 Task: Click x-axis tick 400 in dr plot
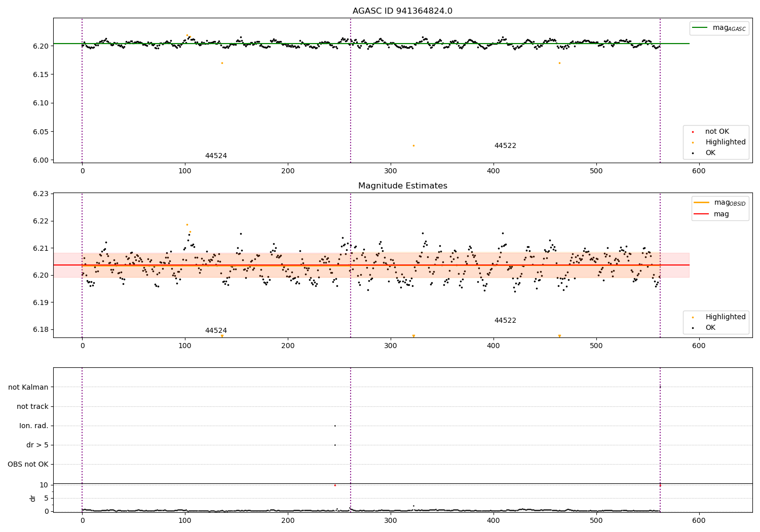tap(493, 520)
